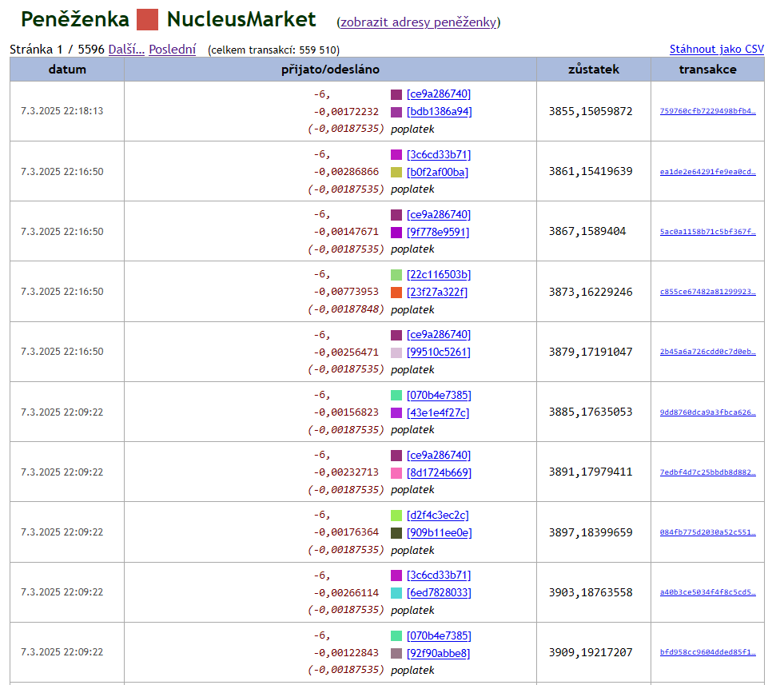The width and height of the screenshot is (784, 685).
Task: Open transaction ea1de2e64291fe9ea0cd...
Action: (706, 171)
